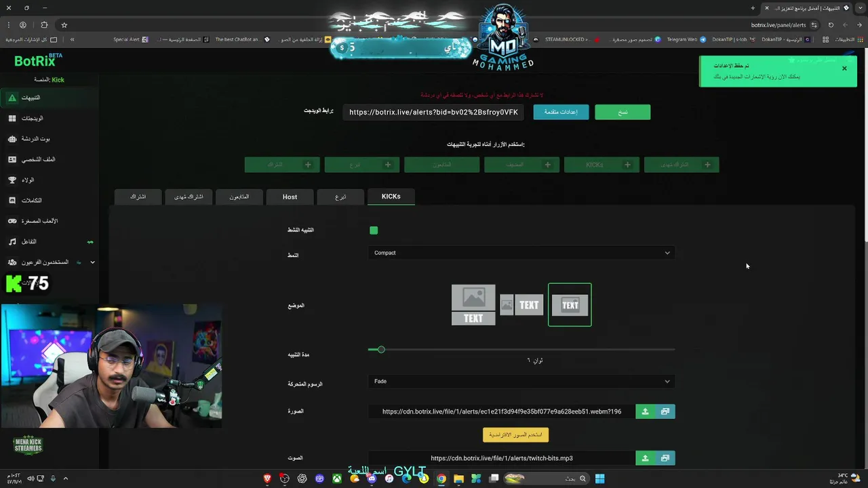Click the upload icon for الصوت field
The height and width of the screenshot is (488, 868).
pos(645,458)
